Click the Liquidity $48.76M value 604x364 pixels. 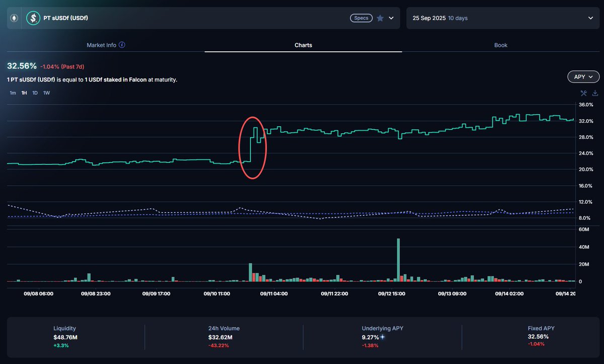point(65,337)
